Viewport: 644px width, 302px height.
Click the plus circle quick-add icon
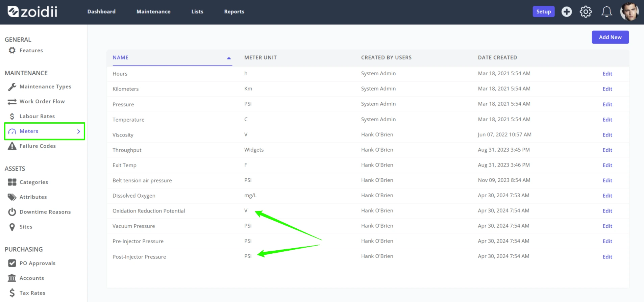pos(567,11)
